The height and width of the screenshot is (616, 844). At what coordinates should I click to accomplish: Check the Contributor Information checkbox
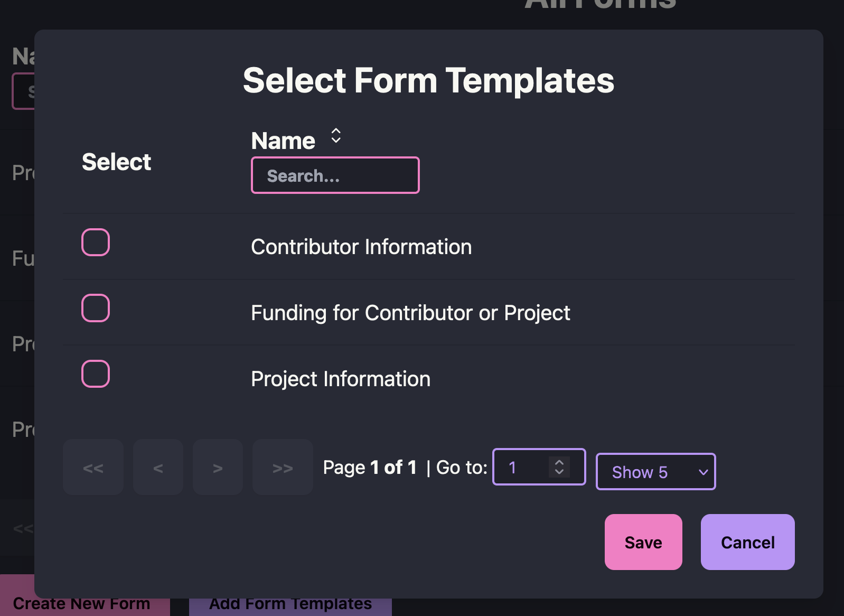[x=96, y=242]
